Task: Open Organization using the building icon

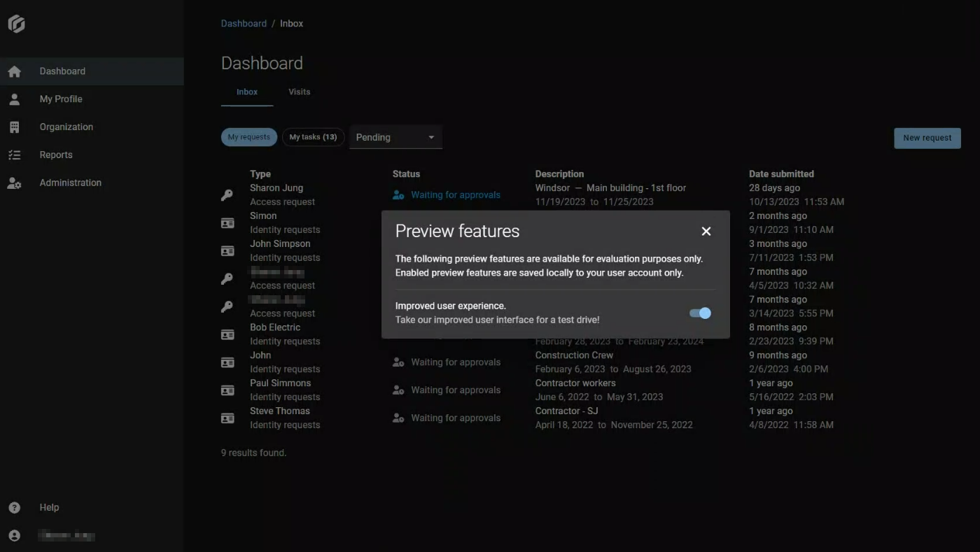Action: 15,127
